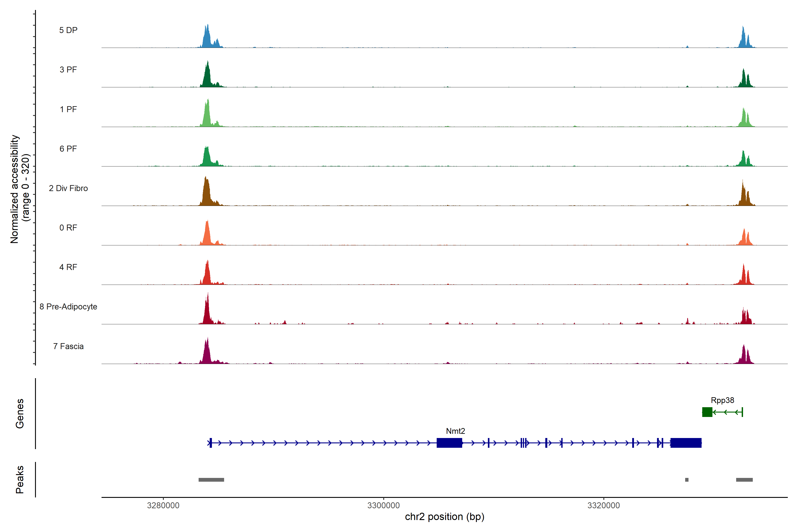Click the rightmost gray peak bar
This screenshot has height=532, width=798.
(744, 480)
